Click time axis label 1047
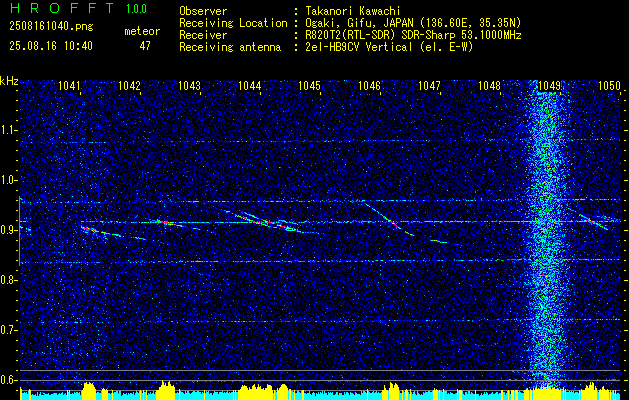The image size is (629, 400). coord(430,85)
